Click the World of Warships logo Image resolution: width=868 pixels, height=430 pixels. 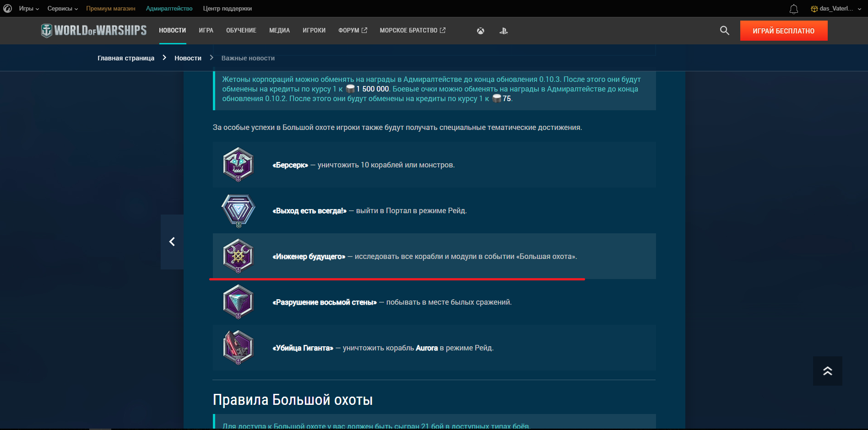tap(94, 30)
